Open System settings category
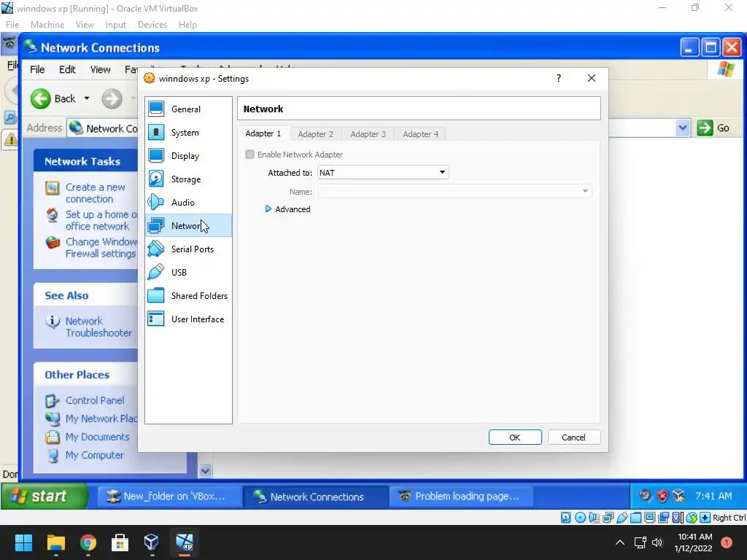747x560 pixels. pos(188,133)
